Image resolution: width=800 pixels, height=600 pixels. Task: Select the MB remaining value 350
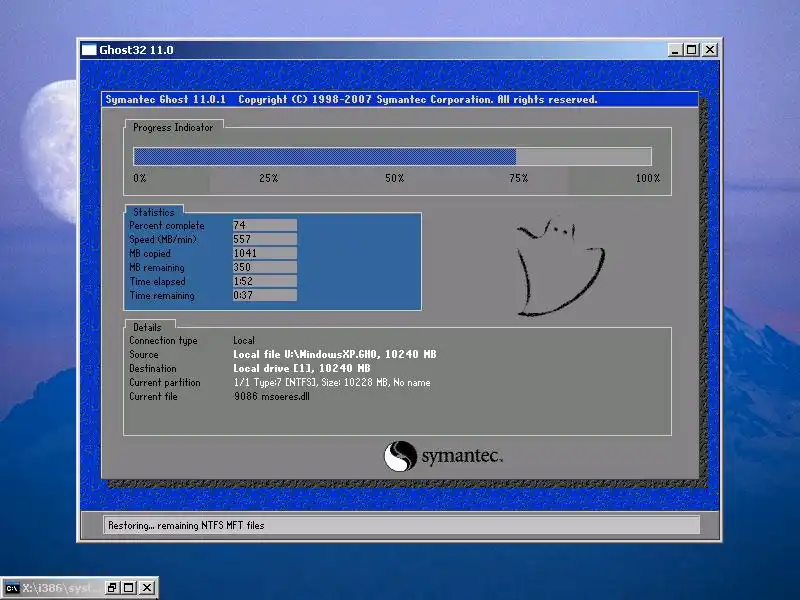tap(265, 267)
